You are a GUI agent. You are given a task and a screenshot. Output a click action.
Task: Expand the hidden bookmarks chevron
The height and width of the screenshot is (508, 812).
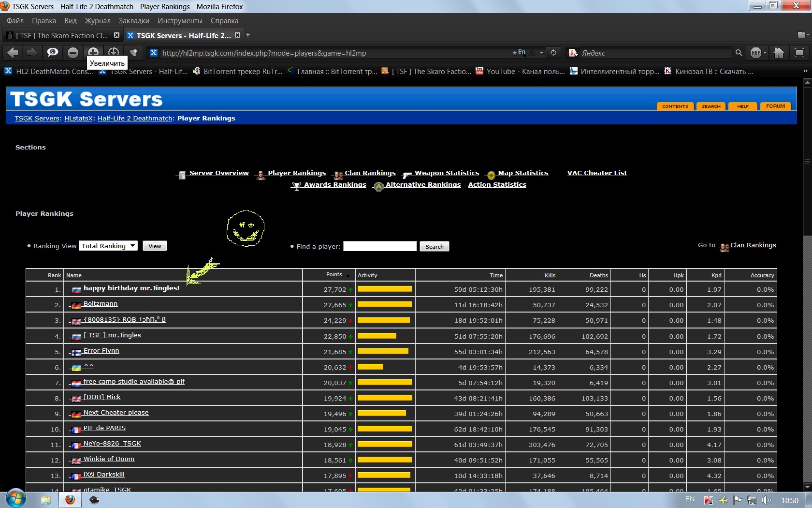pyautogui.click(x=805, y=71)
